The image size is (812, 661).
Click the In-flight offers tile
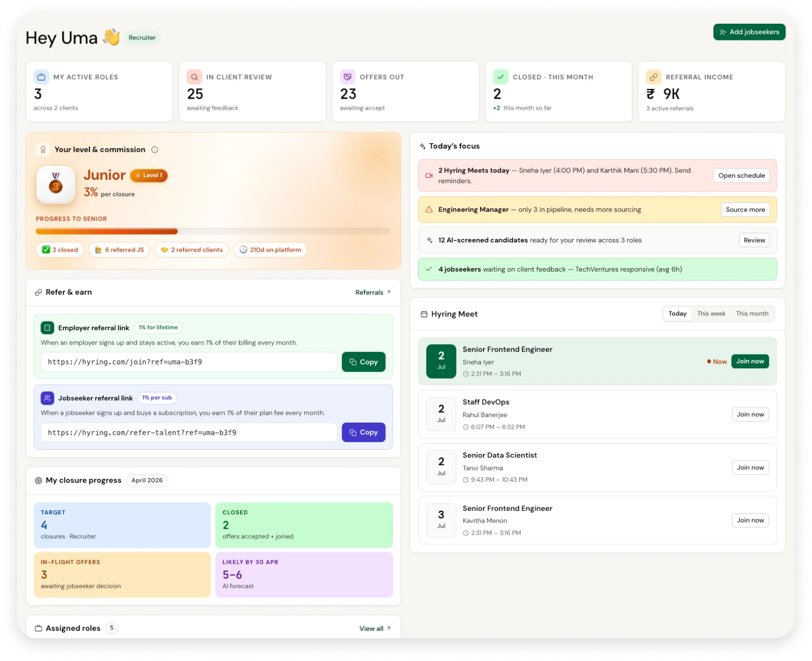[122, 575]
